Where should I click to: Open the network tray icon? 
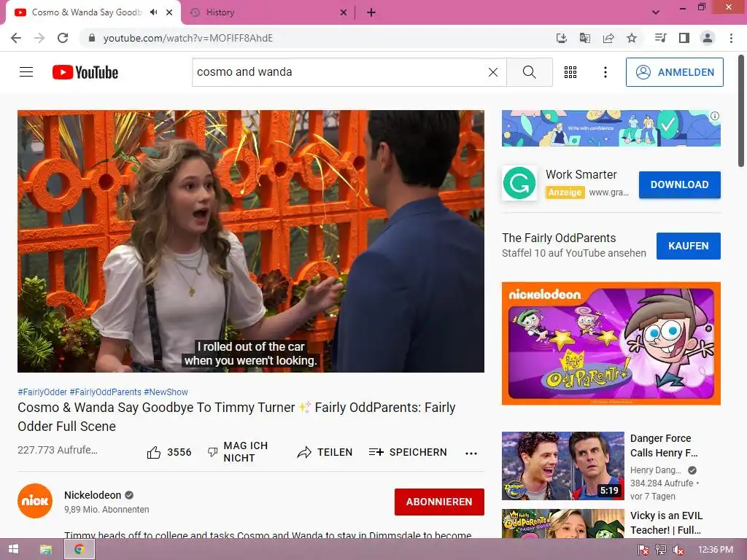(x=661, y=550)
